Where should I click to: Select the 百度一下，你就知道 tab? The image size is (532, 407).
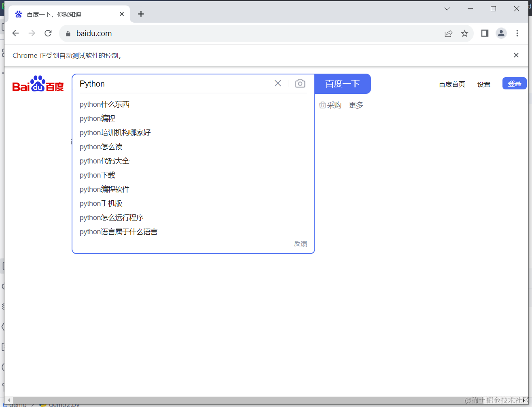(69, 14)
